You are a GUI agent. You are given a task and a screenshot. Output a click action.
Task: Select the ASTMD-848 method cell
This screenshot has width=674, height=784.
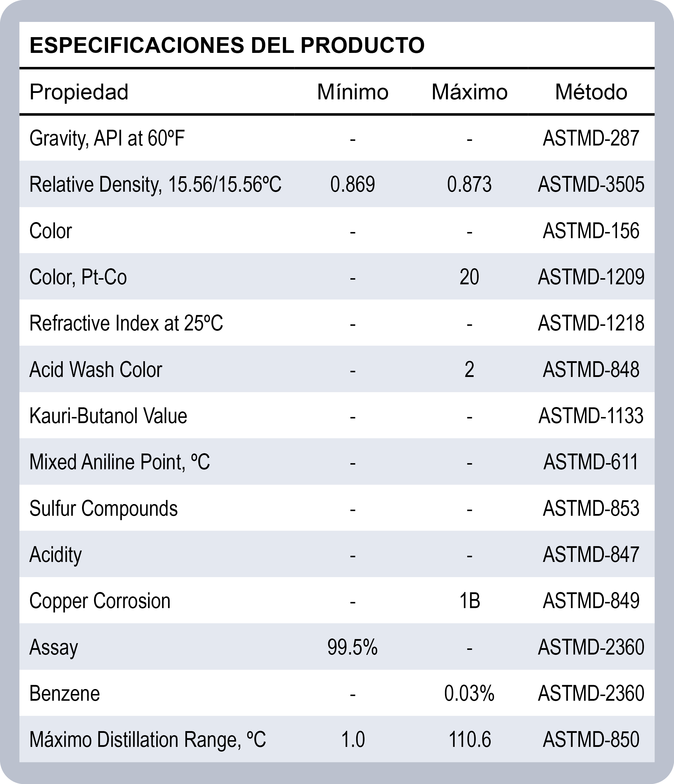click(x=591, y=370)
